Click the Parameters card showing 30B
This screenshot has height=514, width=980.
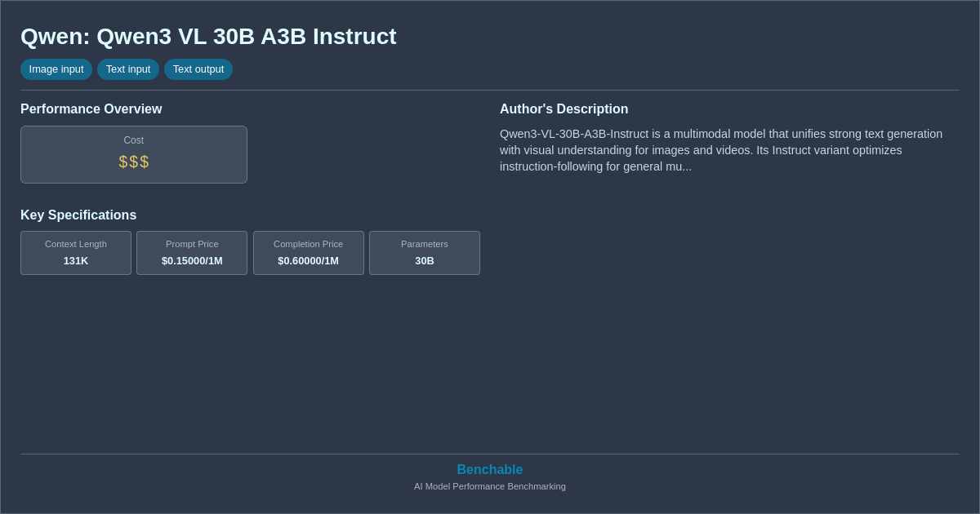(x=424, y=253)
